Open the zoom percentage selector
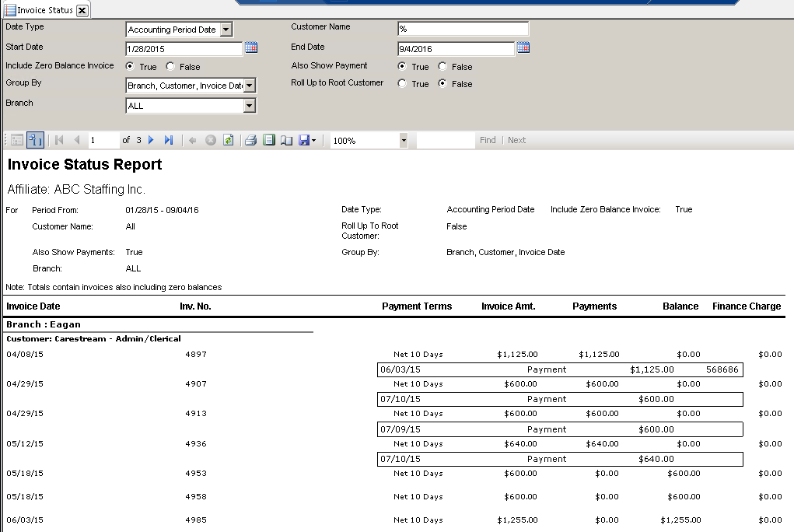The width and height of the screenshot is (794, 532). click(404, 140)
